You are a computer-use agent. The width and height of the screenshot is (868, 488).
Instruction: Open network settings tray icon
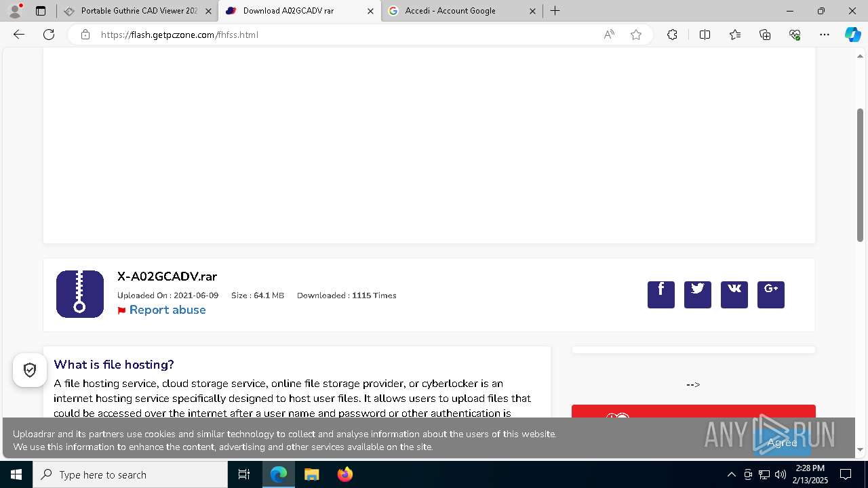tap(764, 474)
